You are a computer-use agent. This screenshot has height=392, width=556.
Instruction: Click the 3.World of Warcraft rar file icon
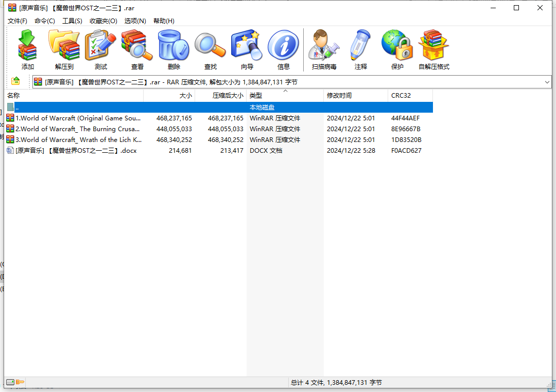tap(10, 139)
